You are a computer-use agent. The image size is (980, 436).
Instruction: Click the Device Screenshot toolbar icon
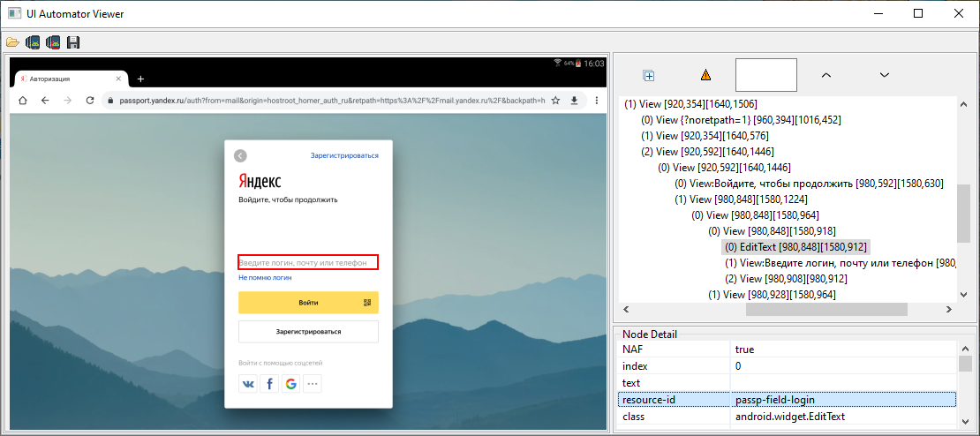[x=33, y=42]
